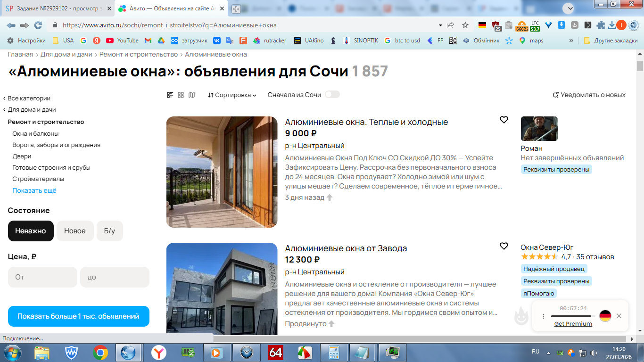
Task: Open 'Окна и балконы' category
Action: [35, 133]
